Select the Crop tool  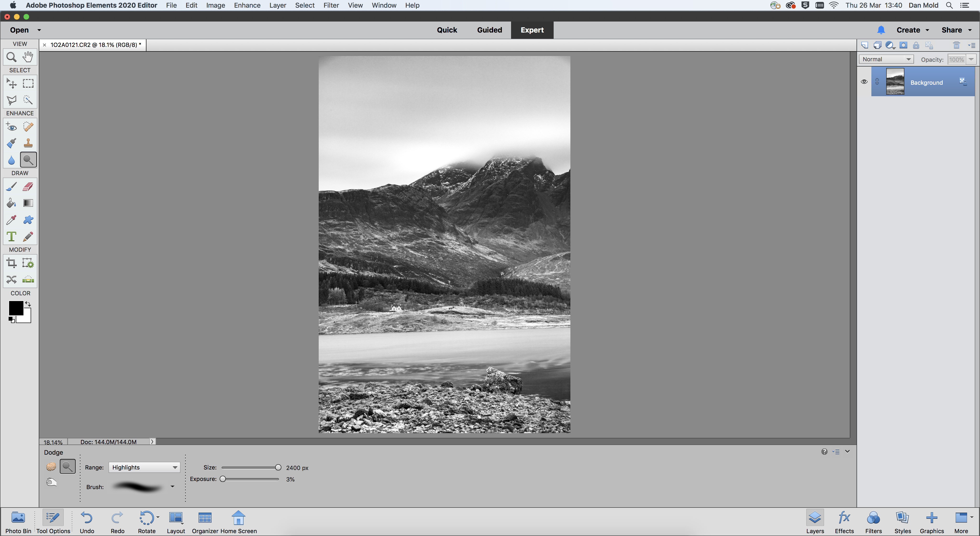[x=11, y=263]
